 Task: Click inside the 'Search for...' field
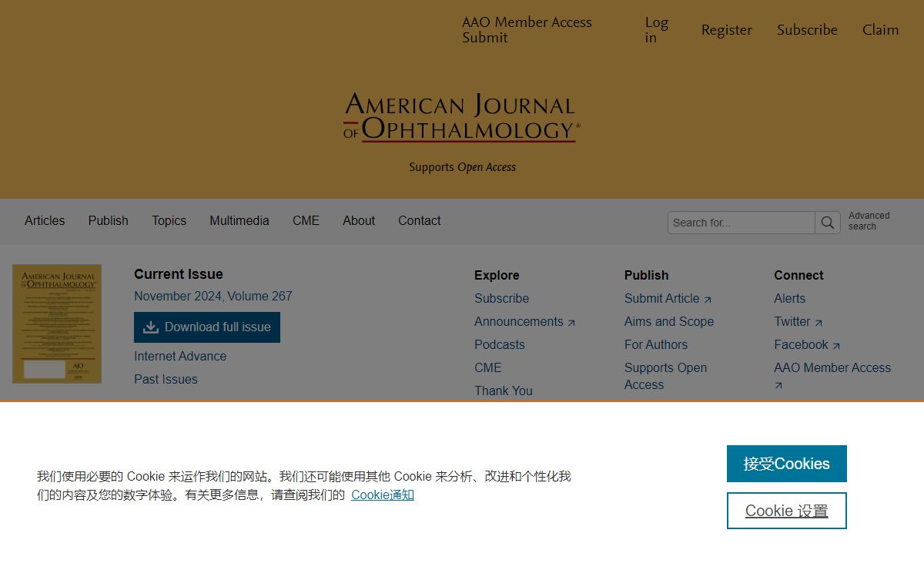click(742, 223)
